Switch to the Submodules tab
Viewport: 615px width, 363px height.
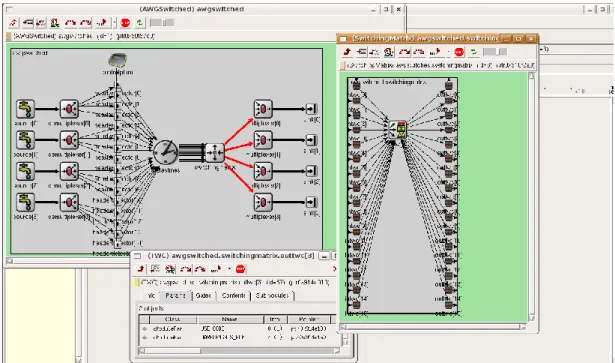tap(272, 296)
